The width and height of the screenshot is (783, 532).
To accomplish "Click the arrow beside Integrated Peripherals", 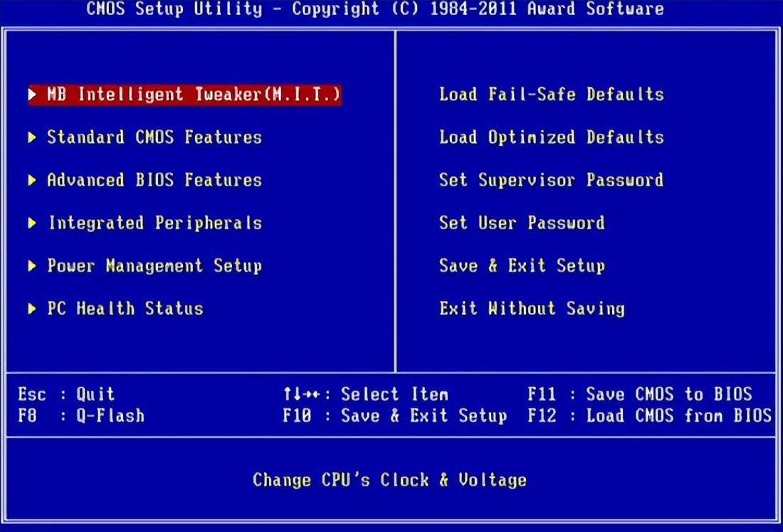I will coord(33,223).
